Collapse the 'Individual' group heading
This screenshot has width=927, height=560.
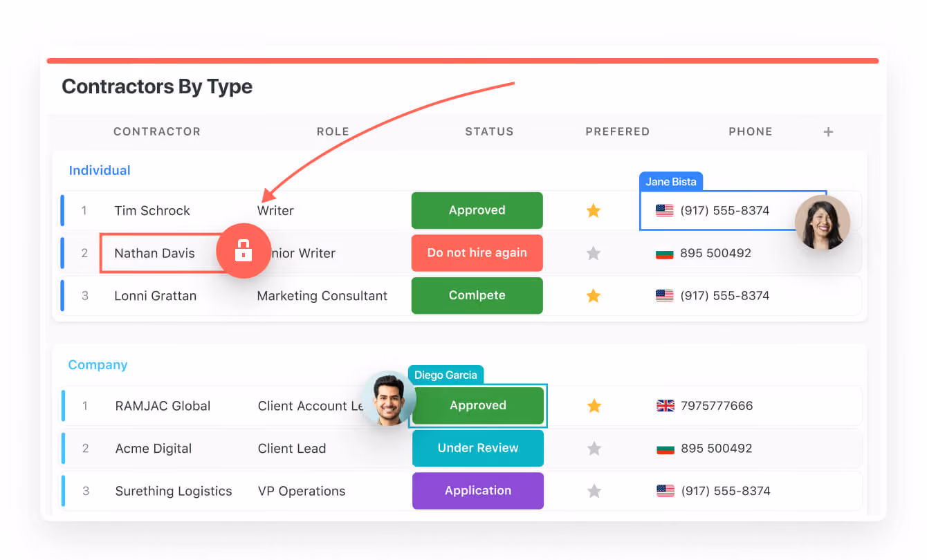[x=100, y=171]
